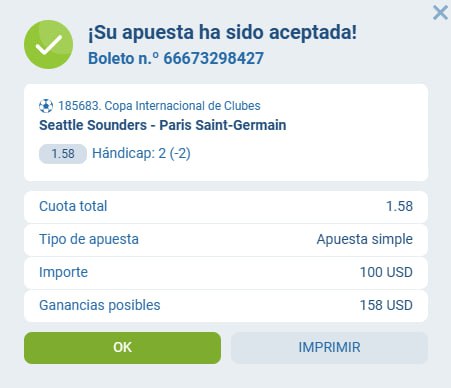The image size is (451, 388).
Task: Select the Seattle Sounders - Paris Saint-Germain match title
Action: click(163, 125)
